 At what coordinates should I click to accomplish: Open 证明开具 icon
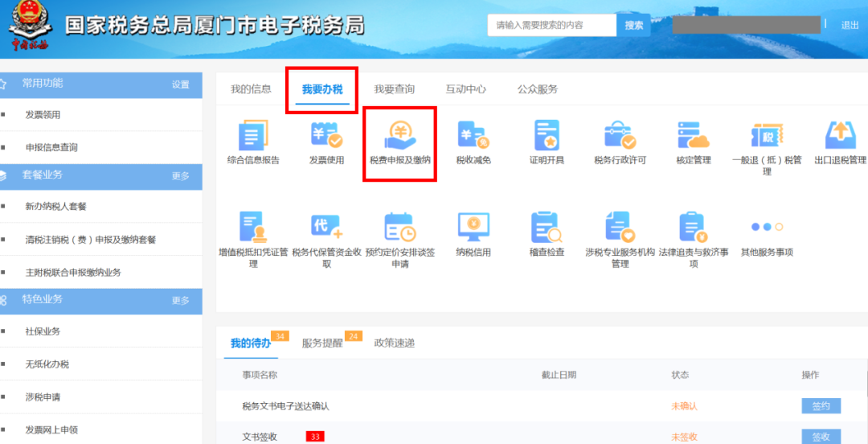pyautogui.click(x=547, y=136)
